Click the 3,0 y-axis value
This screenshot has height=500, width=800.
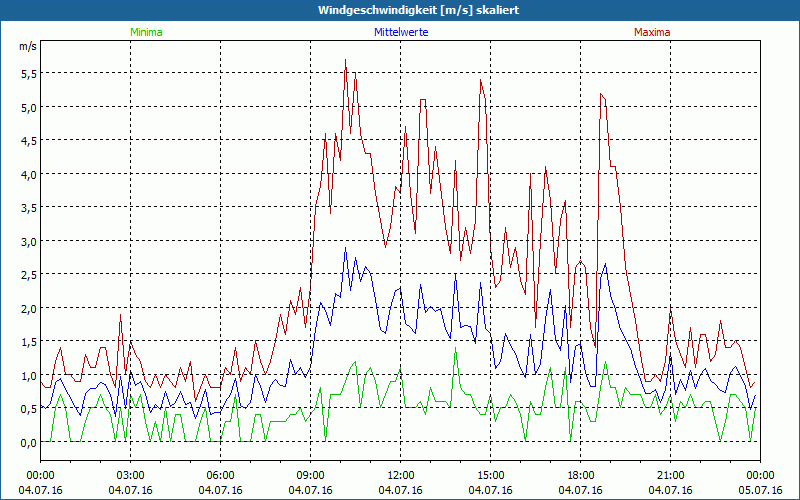[x=29, y=241]
